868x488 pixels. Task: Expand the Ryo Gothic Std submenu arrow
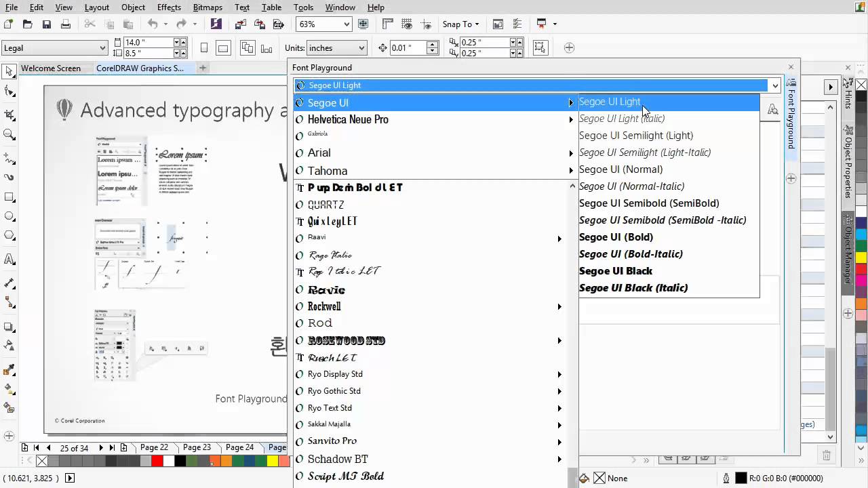click(559, 391)
